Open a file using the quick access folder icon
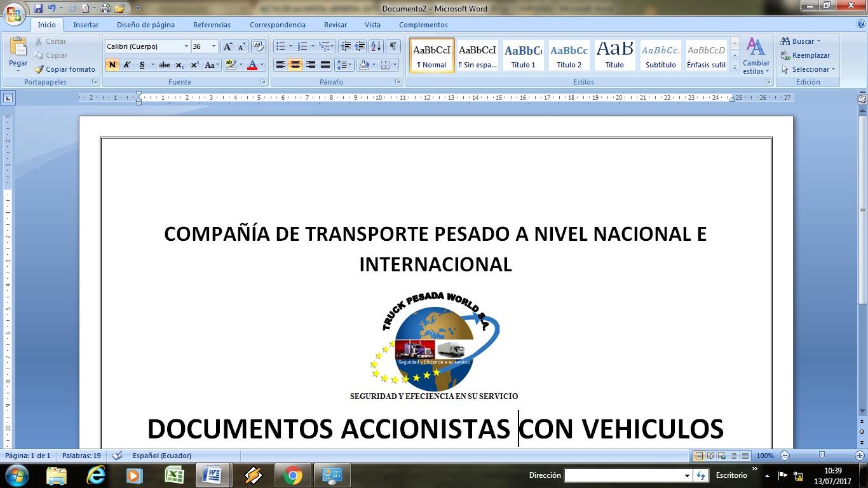 (119, 9)
